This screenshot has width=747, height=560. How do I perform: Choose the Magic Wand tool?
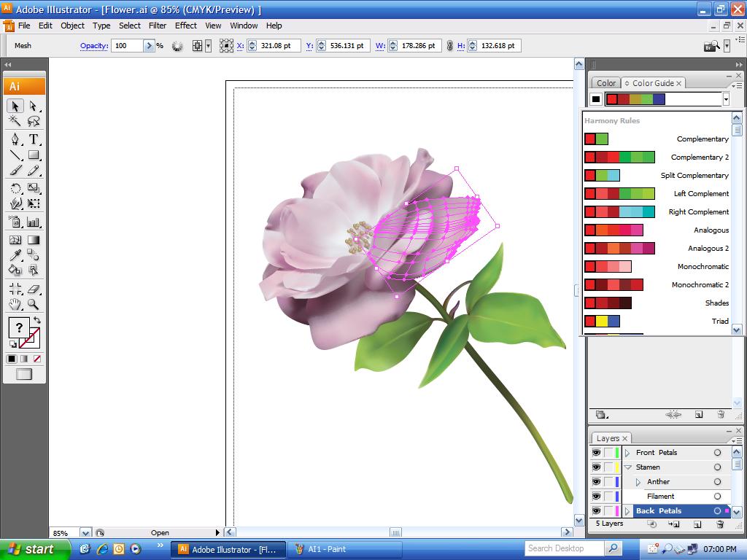15,121
